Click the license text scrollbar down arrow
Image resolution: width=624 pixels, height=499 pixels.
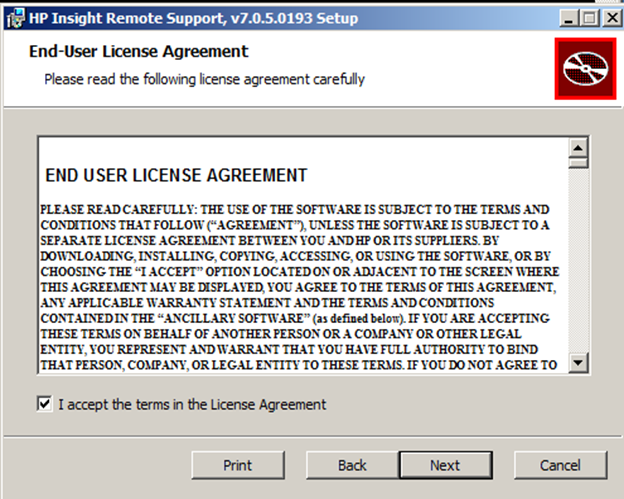578,363
